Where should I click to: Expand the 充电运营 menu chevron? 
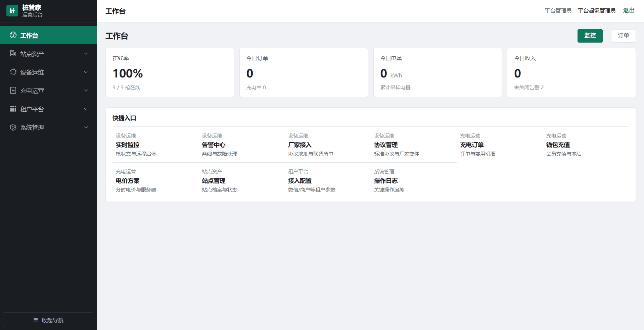(x=86, y=91)
